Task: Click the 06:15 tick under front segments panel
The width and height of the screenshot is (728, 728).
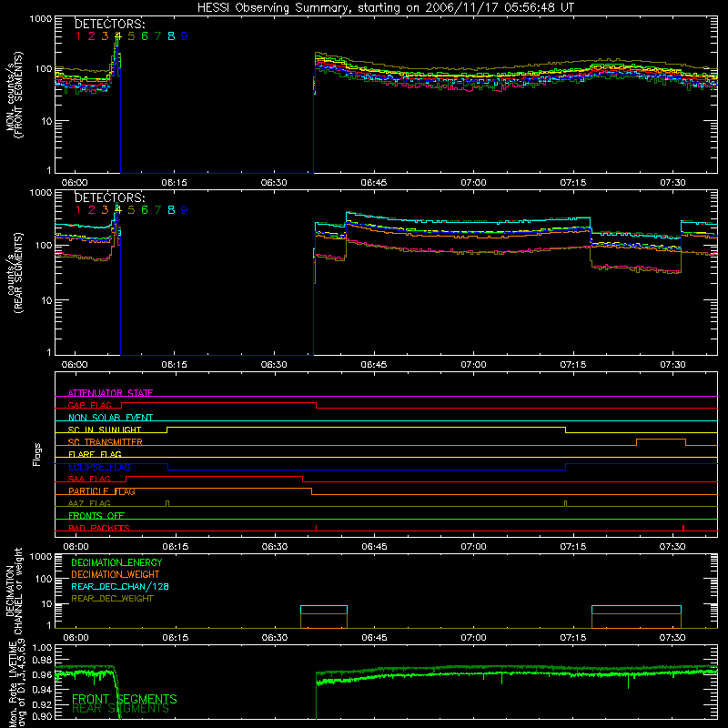Action: pyautogui.click(x=175, y=183)
